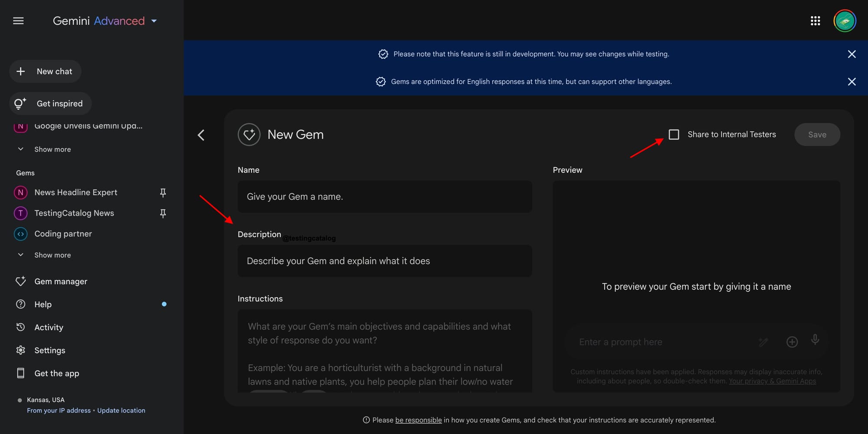Check Share to Internal Testers
Screen dimensions: 868x434
[674, 135]
